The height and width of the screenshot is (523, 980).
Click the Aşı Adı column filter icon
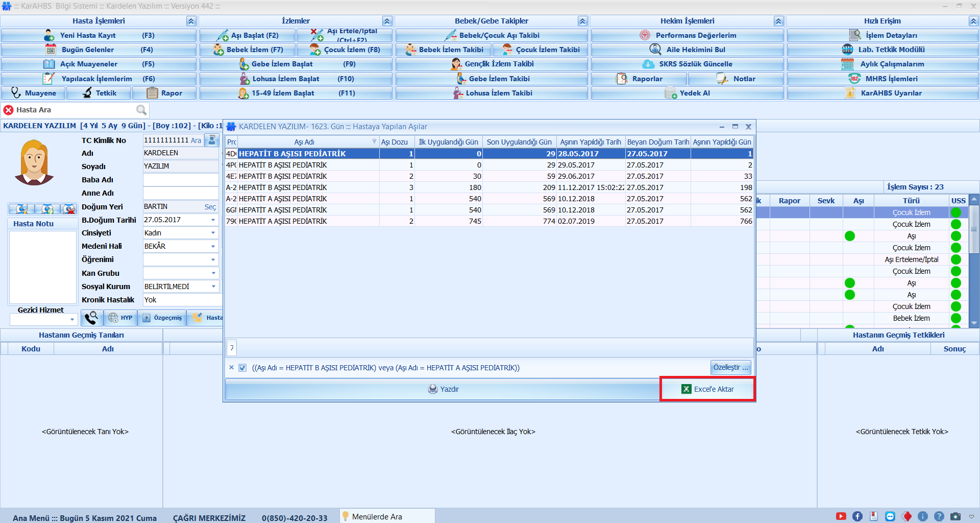374,141
